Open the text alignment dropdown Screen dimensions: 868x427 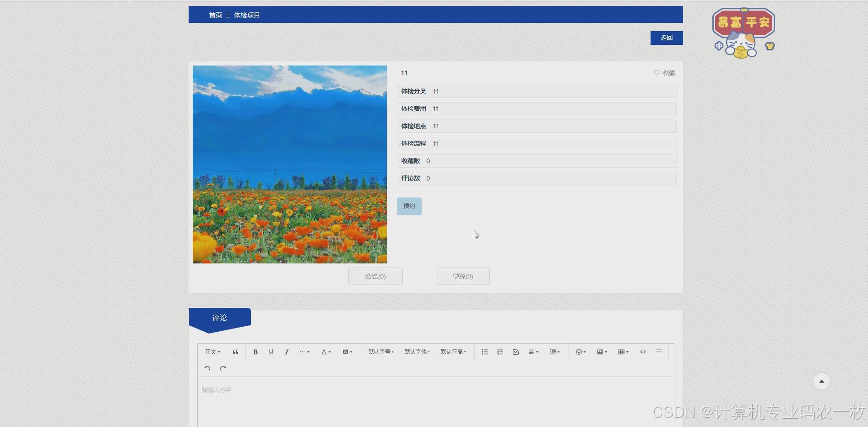point(533,352)
